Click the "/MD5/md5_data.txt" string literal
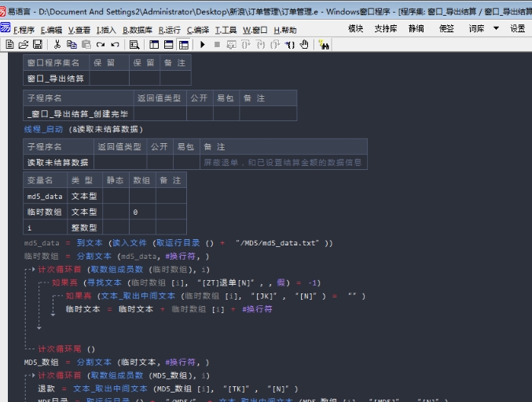The image size is (532, 402). pyautogui.click(x=277, y=243)
